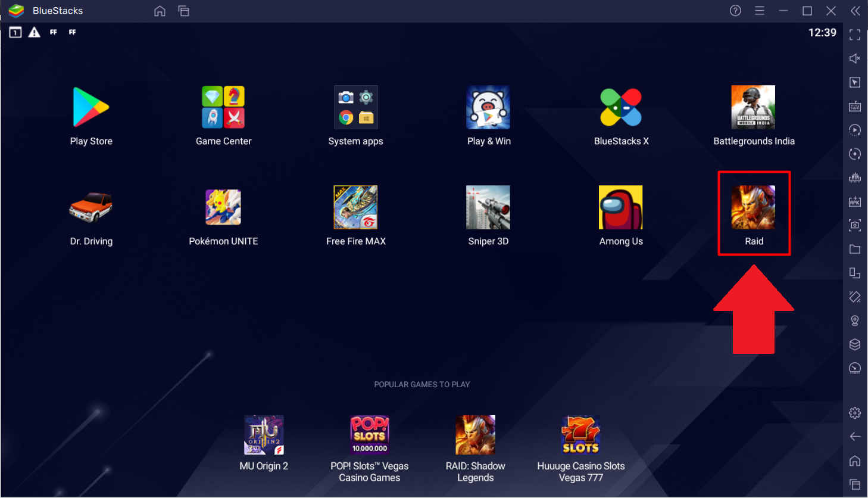The width and height of the screenshot is (868, 498).
Task: Click the rotate screen icon
Action: (x=855, y=297)
